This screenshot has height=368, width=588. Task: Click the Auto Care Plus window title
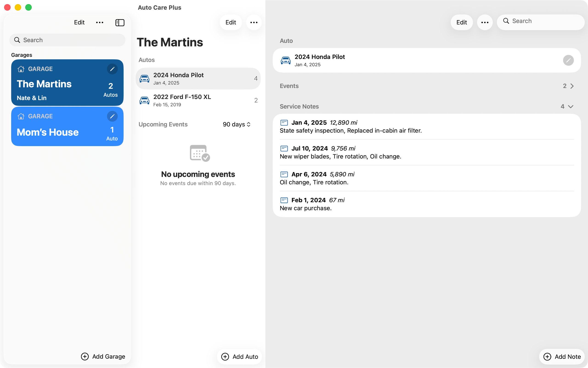[x=160, y=8]
